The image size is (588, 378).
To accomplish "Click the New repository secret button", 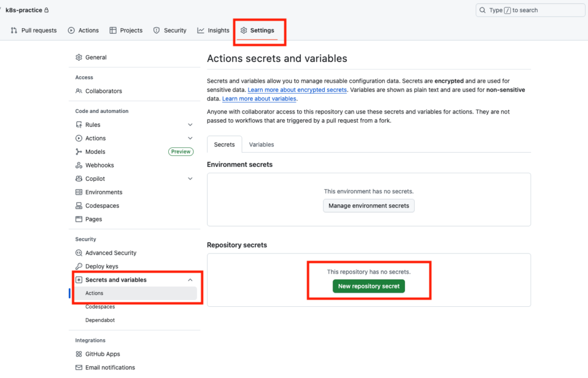I will pyautogui.click(x=369, y=286).
